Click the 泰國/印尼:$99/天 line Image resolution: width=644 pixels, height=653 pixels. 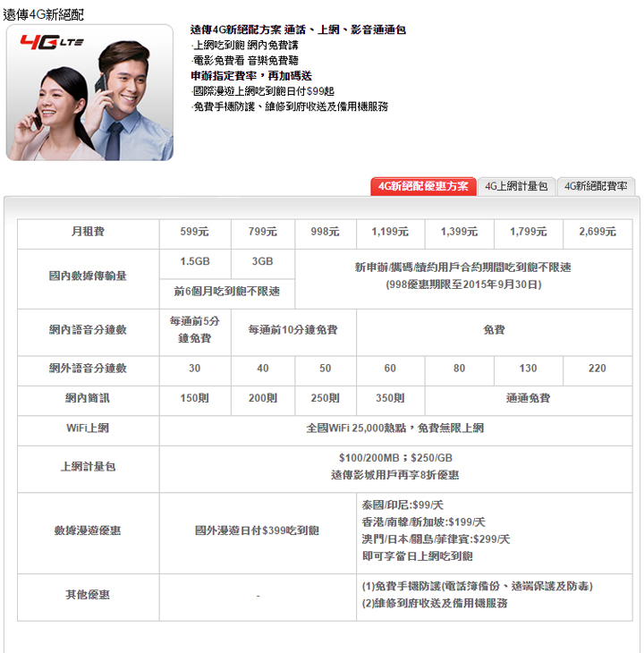point(402,505)
